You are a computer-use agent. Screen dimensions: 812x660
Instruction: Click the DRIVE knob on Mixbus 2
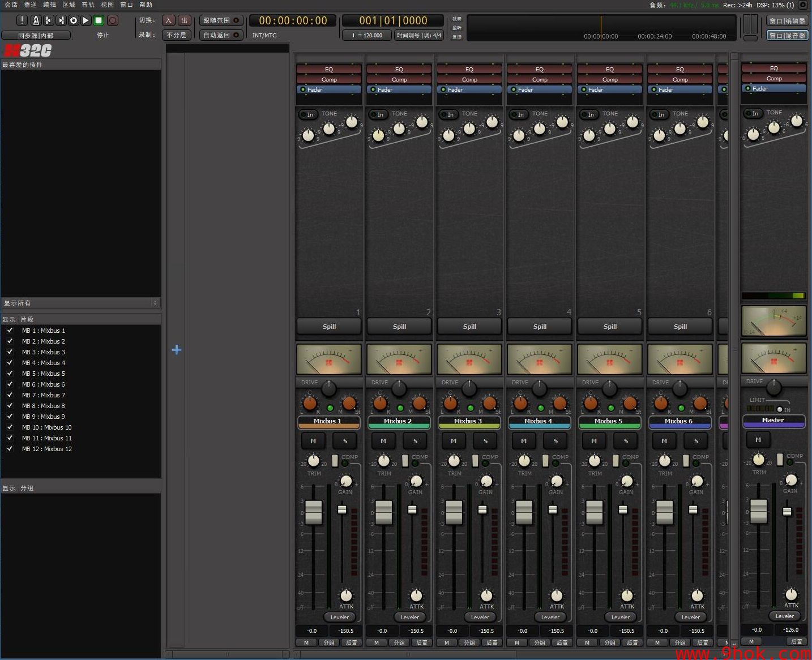click(x=399, y=388)
